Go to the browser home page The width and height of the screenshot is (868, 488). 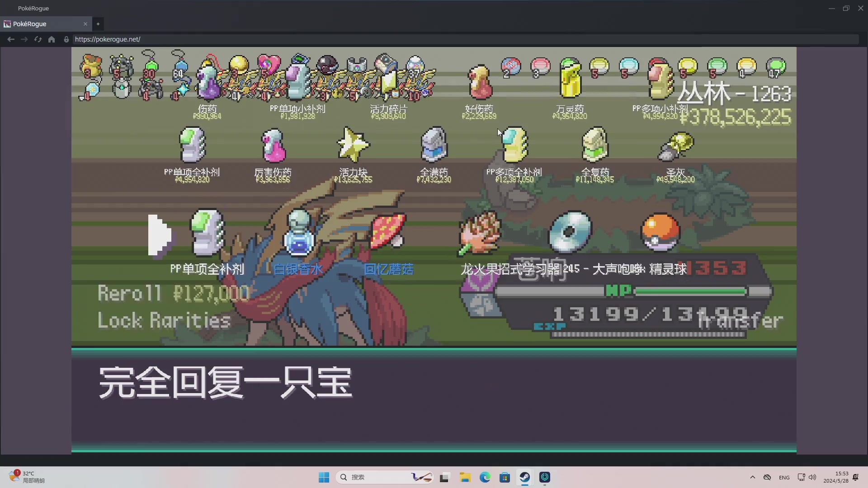click(x=52, y=39)
